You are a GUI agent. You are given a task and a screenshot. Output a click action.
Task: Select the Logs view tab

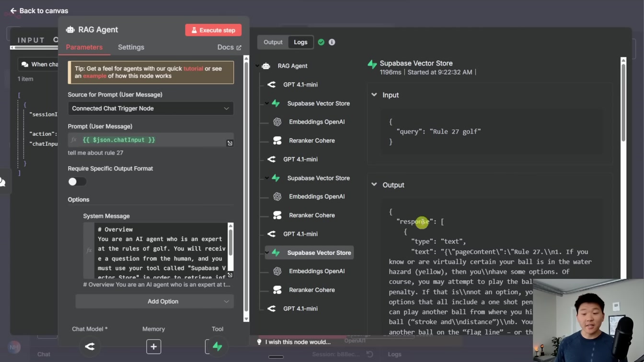pyautogui.click(x=300, y=42)
